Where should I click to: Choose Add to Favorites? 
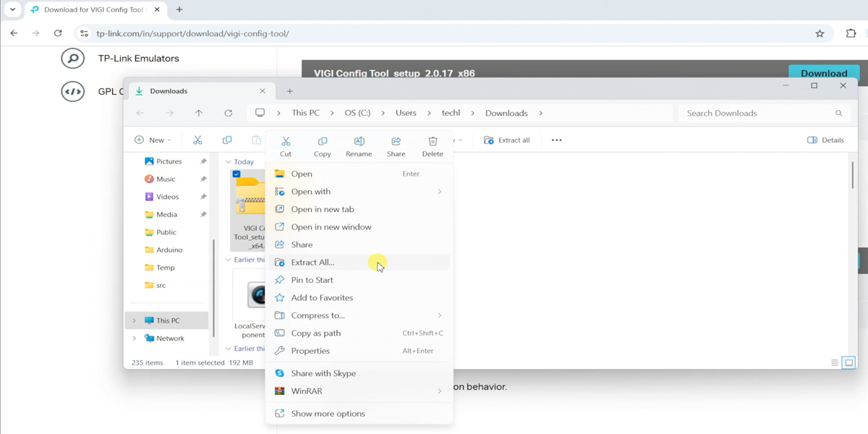coord(359,298)
